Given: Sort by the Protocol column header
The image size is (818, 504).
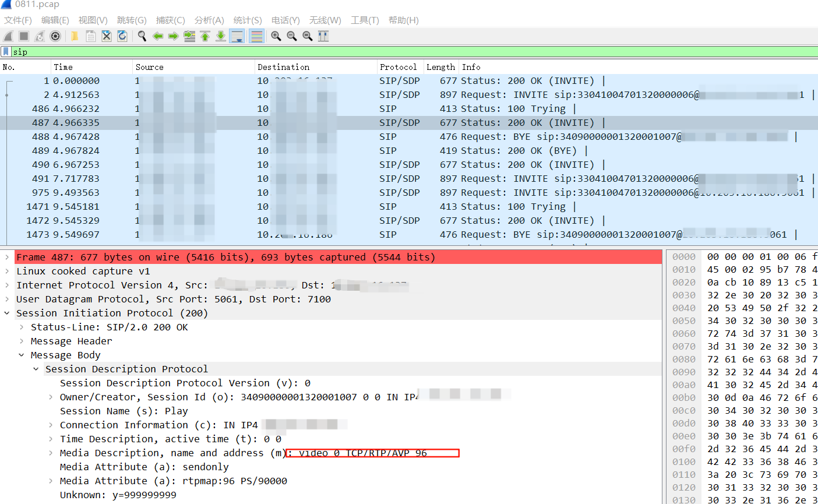Looking at the screenshot, I should tap(400, 67).
